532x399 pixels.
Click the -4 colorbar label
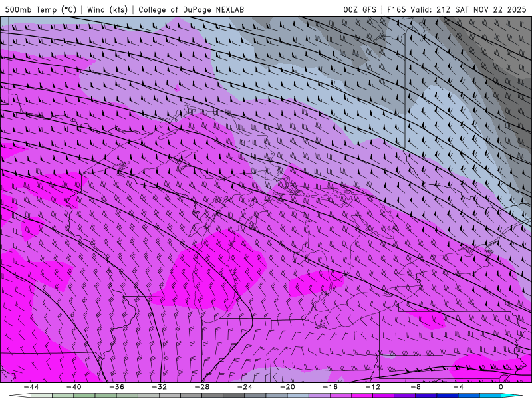[x=458, y=387]
